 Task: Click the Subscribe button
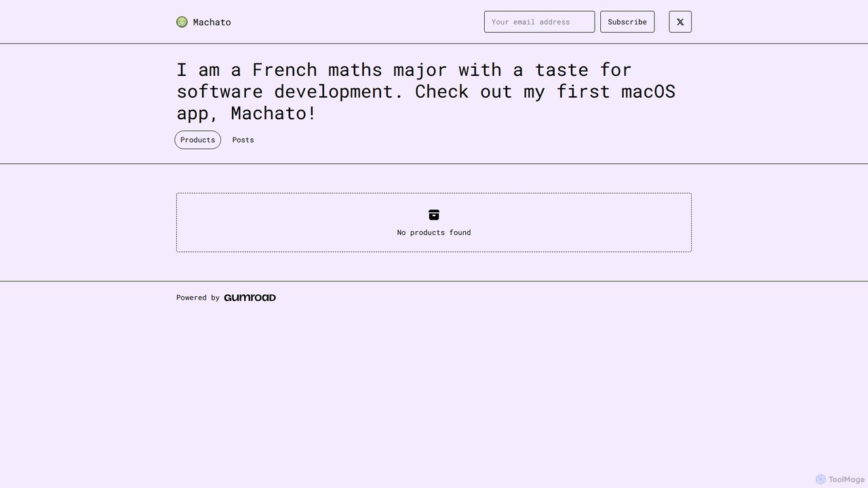coord(627,22)
